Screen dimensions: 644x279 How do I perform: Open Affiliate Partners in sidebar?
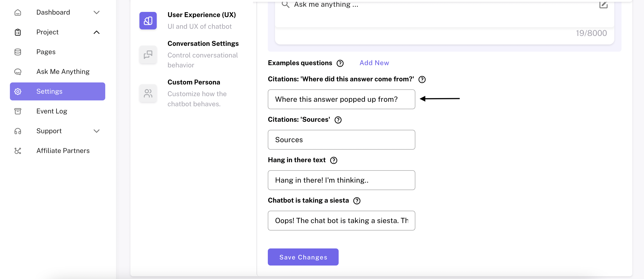[63, 151]
